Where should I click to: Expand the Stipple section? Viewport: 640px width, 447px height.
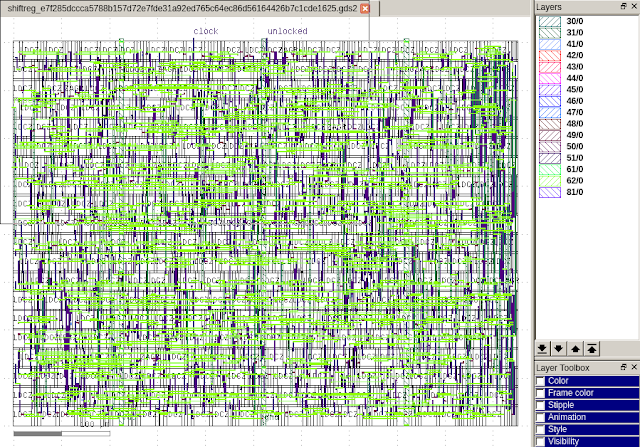click(587, 405)
